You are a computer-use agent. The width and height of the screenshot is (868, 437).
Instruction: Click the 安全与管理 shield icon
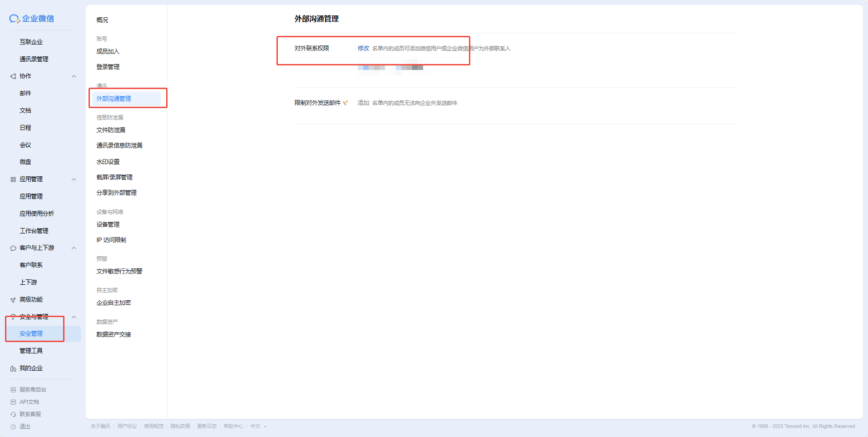pos(13,317)
